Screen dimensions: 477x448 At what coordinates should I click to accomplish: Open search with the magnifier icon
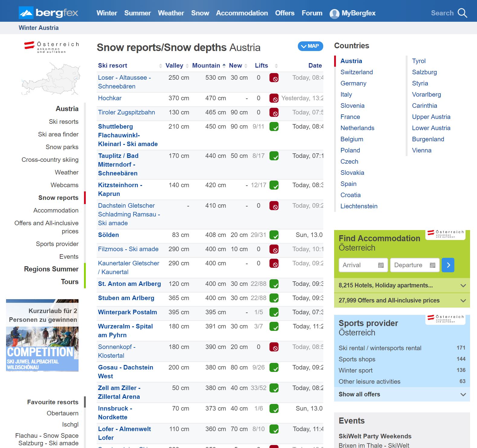pos(462,13)
